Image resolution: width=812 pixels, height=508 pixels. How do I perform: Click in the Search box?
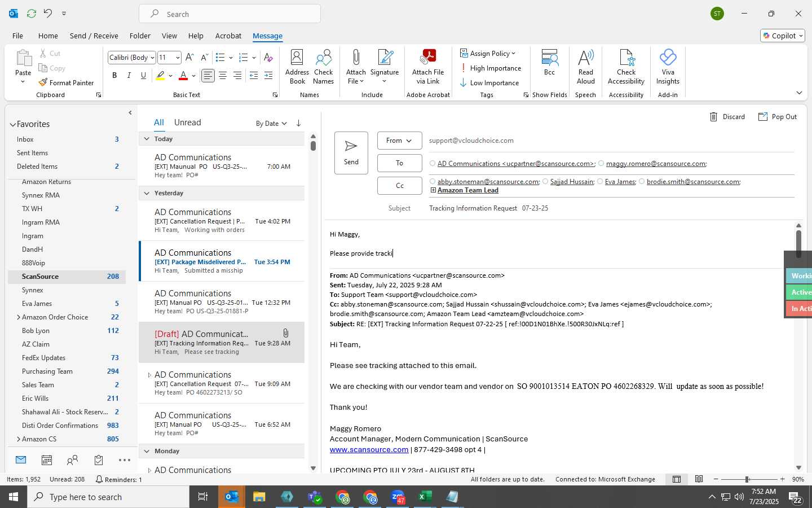230,14
